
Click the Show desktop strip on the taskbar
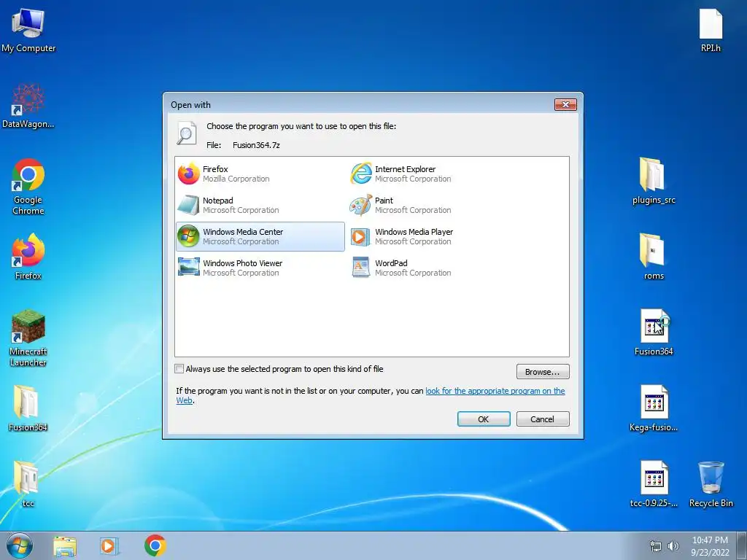pyautogui.click(x=742, y=546)
